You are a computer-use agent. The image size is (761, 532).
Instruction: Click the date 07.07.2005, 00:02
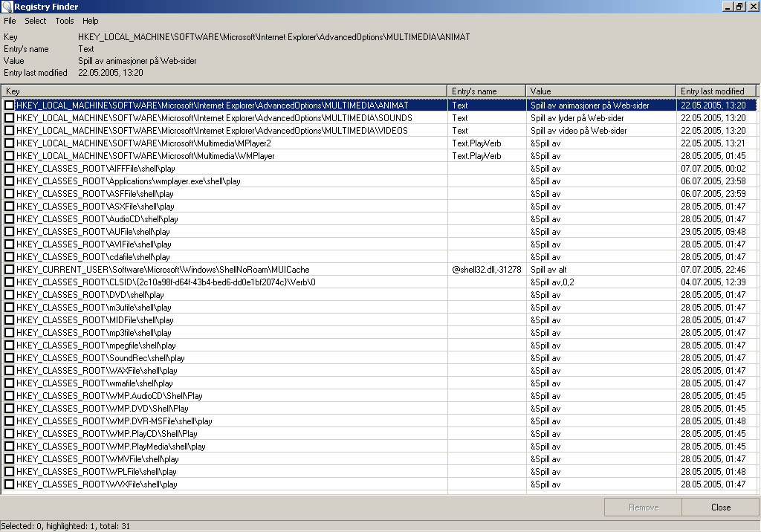tap(713, 169)
